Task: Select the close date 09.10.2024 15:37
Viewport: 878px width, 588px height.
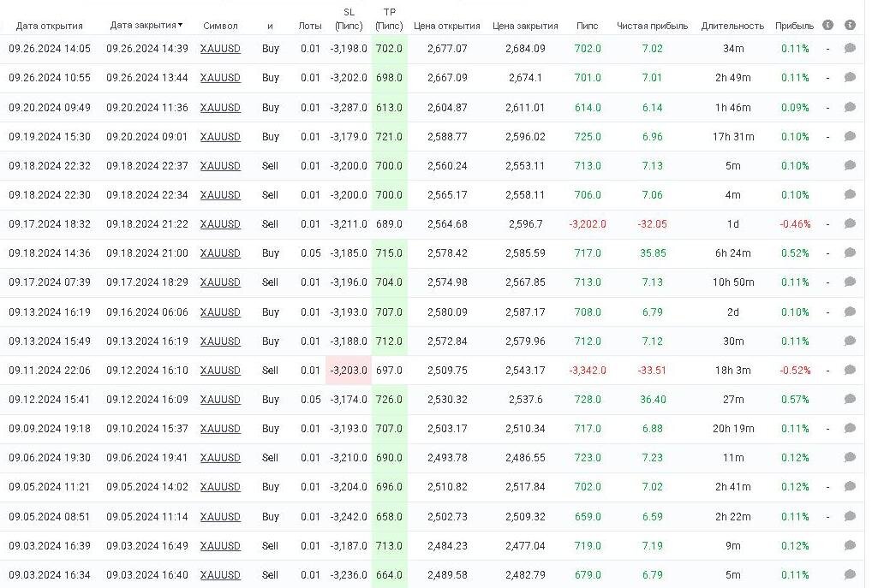Action: 147,429
